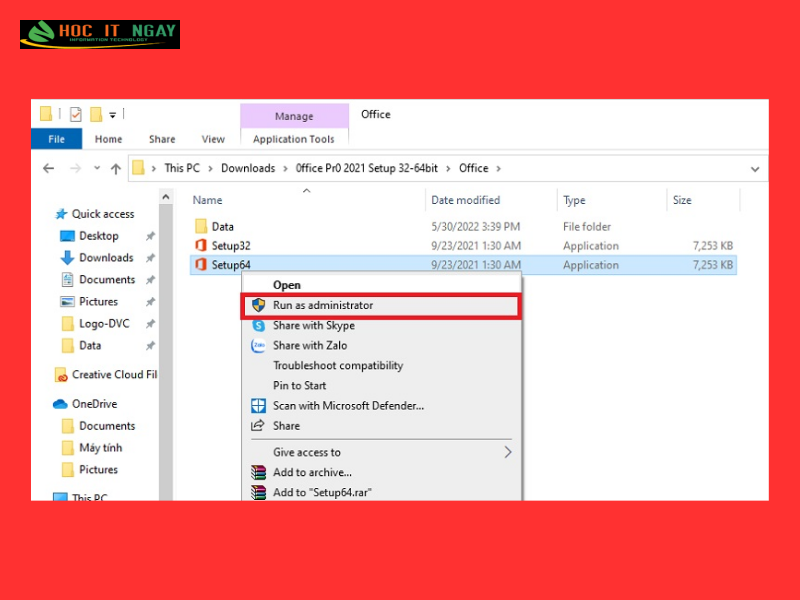This screenshot has width=800, height=600.
Task: Choose Share with Zalo
Action: [x=382, y=345]
